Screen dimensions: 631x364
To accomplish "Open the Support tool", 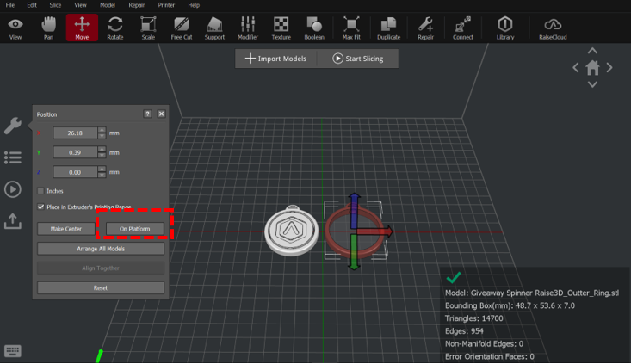I will [214, 27].
